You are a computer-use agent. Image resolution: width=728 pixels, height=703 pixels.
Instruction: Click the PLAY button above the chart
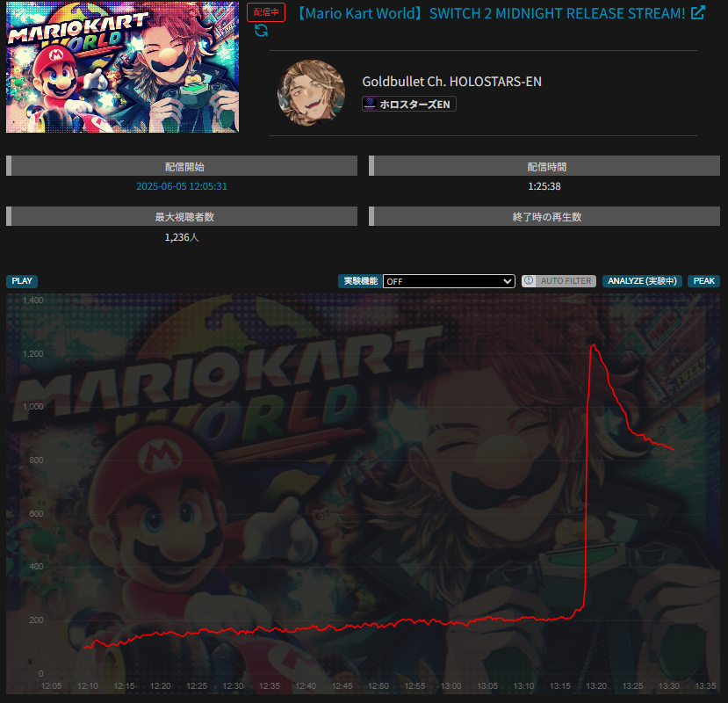coord(22,281)
